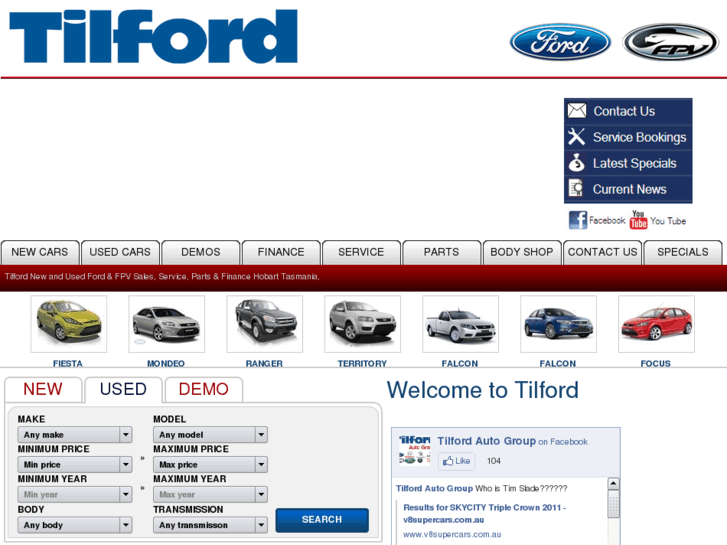The image size is (727, 545).
Task: Click the Tilford Auto Group profile picture
Action: (x=415, y=450)
